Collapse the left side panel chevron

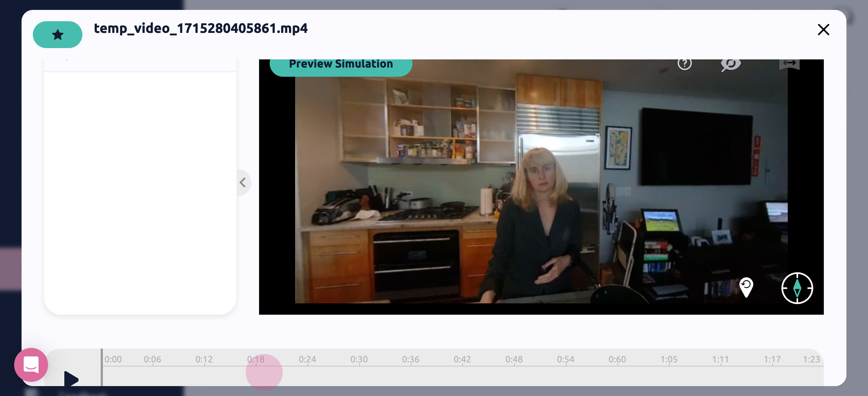point(243,182)
